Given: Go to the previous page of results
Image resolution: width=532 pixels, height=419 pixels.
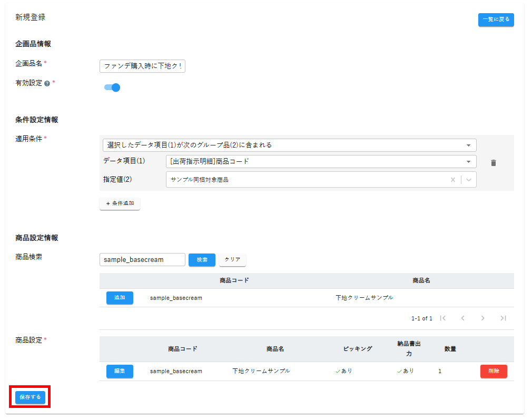Looking at the screenshot, I should (x=462, y=318).
